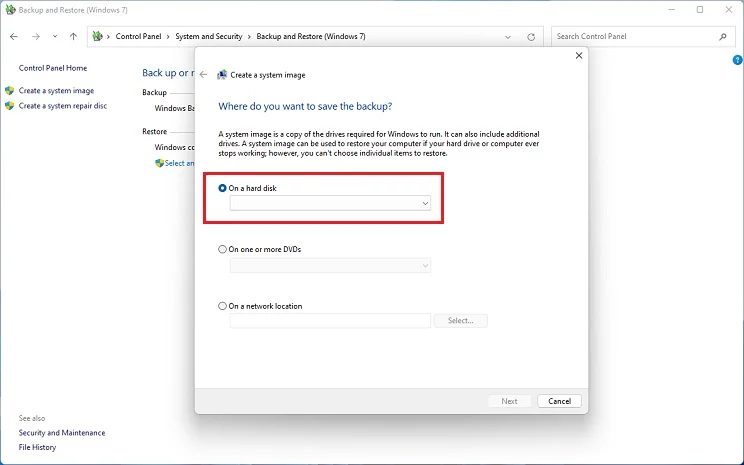Screen dimensions: 744x465
Task: Maximize the Backup and Restore window
Action: tap(700, 9)
